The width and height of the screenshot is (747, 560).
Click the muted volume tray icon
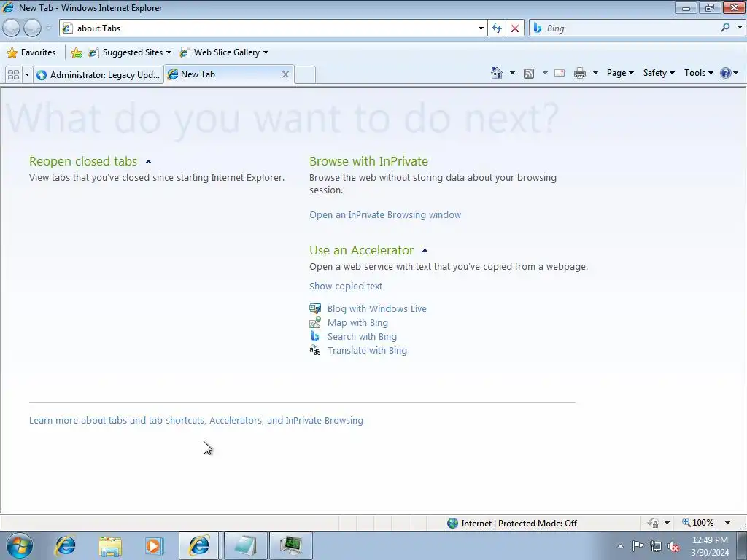pos(673,546)
